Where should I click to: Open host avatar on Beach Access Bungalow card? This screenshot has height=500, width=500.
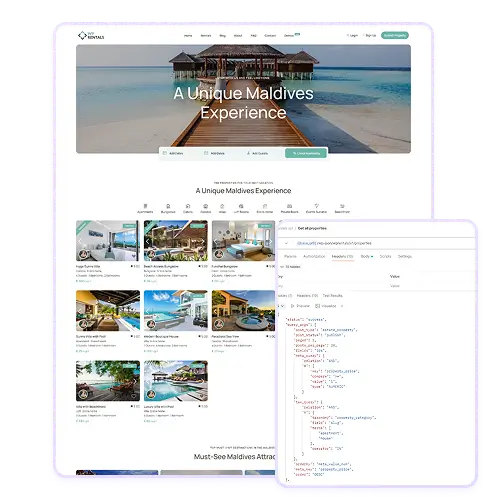[151, 254]
